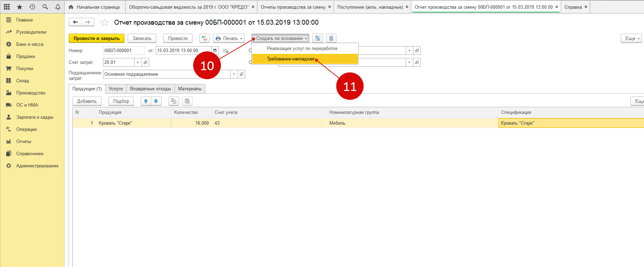
Task: Click the Номер input field
Action: click(x=124, y=51)
